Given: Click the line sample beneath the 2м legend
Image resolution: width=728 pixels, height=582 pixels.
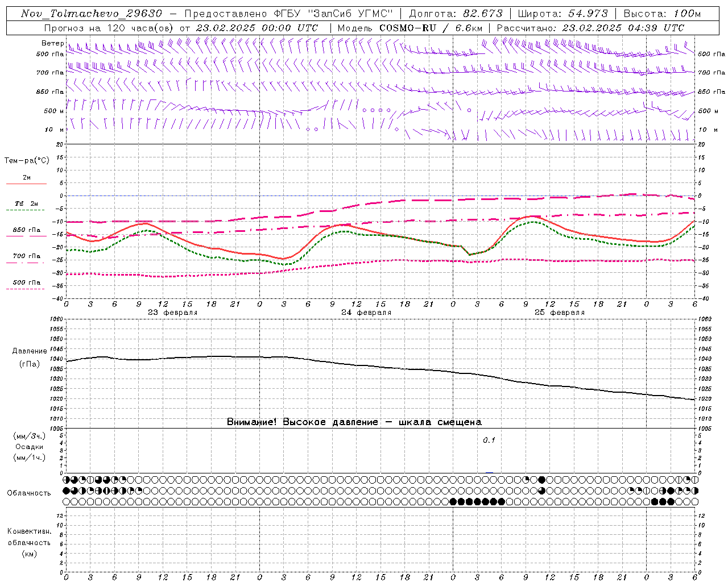Looking at the screenshot, I should pos(26,184).
